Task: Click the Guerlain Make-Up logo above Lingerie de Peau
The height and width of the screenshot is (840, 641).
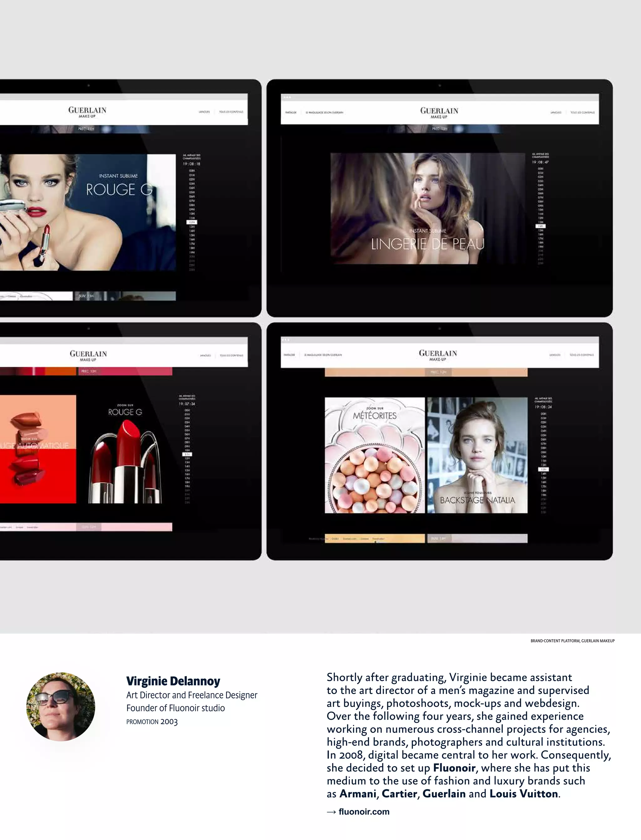Action: click(x=439, y=113)
